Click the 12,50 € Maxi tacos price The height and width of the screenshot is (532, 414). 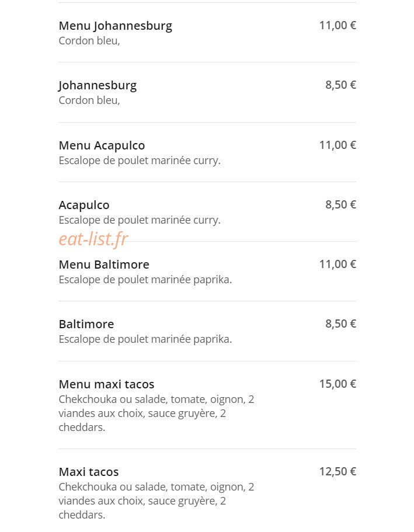tap(338, 472)
